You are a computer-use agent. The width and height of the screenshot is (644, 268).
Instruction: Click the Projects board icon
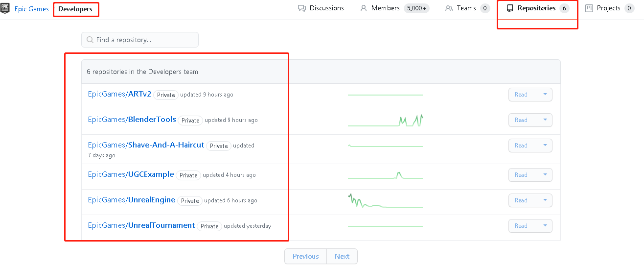pyautogui.click(x=589, y=8)
